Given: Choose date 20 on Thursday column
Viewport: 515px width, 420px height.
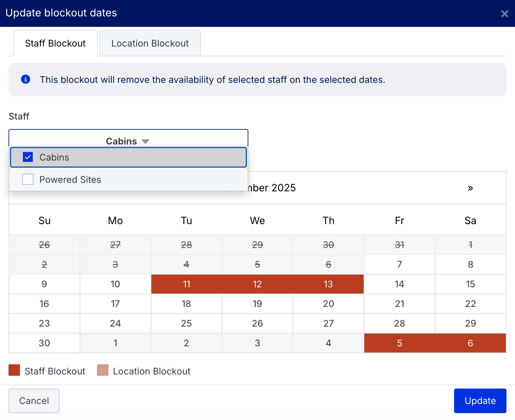Looking at the screenshot, I should click(x=328, y=304).
